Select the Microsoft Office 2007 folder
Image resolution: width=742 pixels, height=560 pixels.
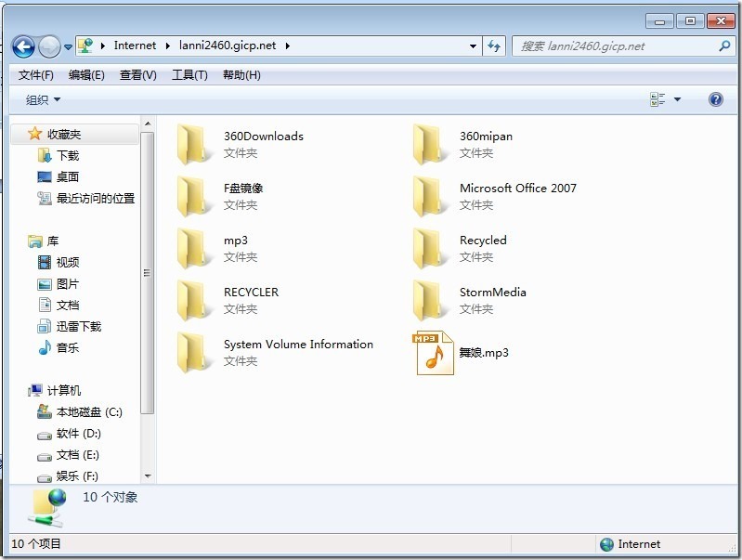coord(495,197)
